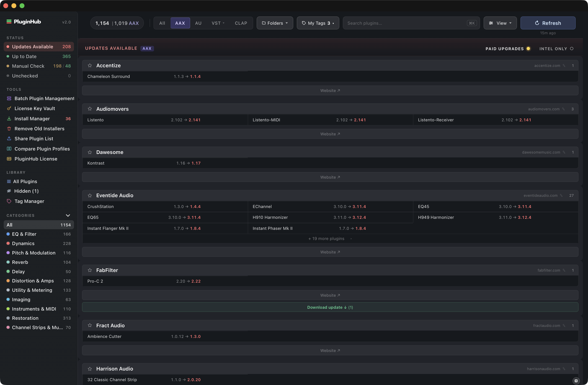Viewport: 588px width, 385px height.
Task: Open the Audiomovers Website link
Action: [x=330, y=134]
